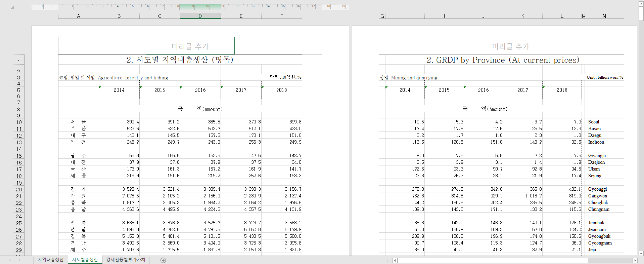Screen dimensions: 644x264
Task: Click the 2018 year cell in column F
Action: (282, 90)
